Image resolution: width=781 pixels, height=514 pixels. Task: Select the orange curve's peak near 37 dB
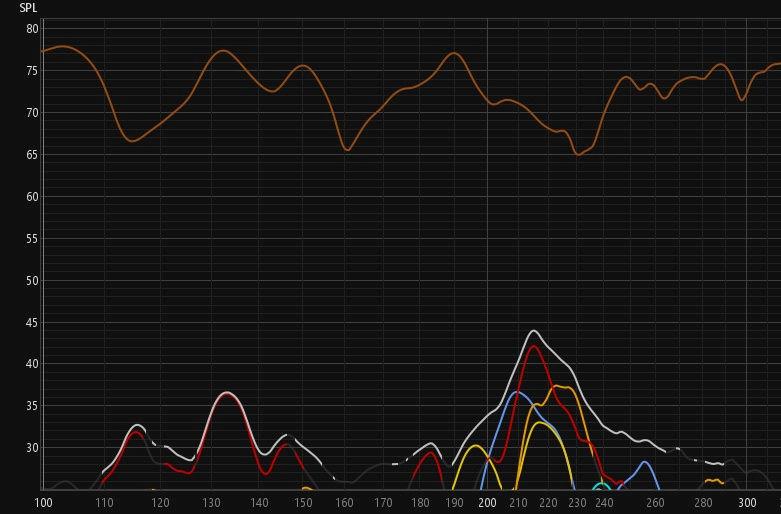558,386
